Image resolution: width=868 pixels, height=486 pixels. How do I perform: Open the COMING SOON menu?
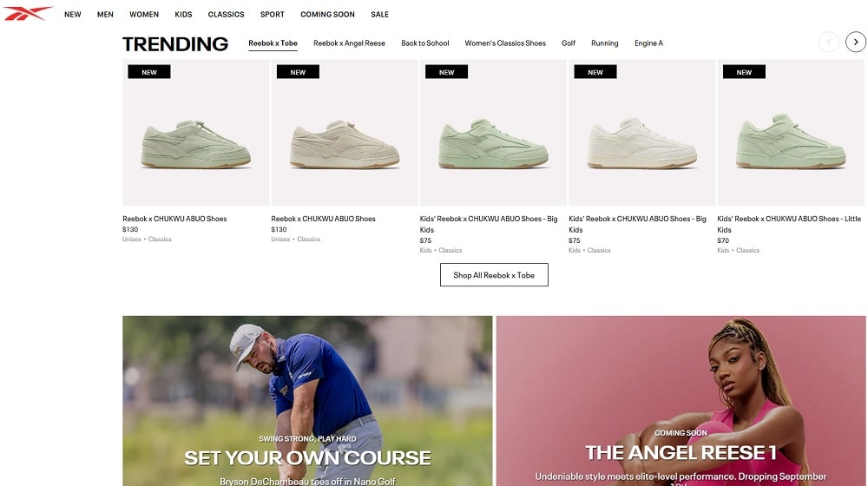click(x=327, y=15)
